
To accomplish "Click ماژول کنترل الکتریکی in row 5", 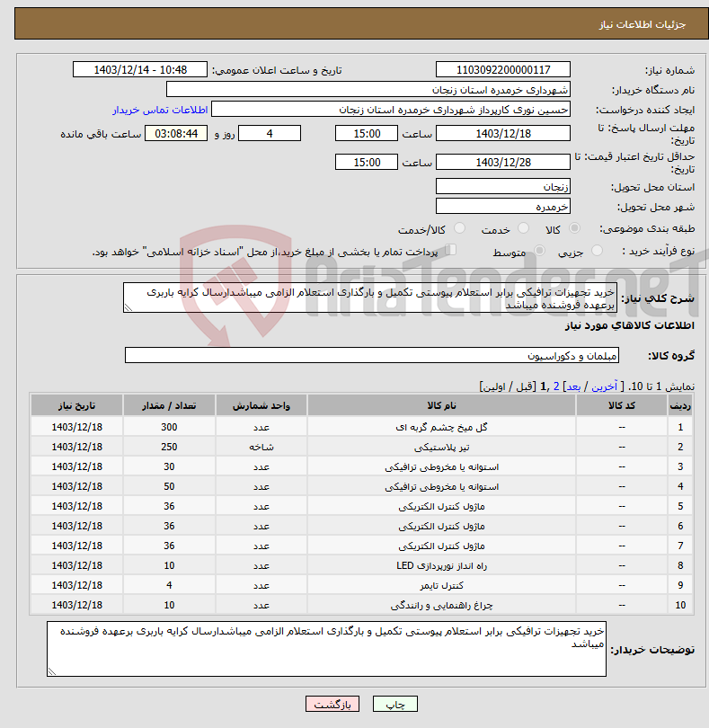I will coord(441,507).
